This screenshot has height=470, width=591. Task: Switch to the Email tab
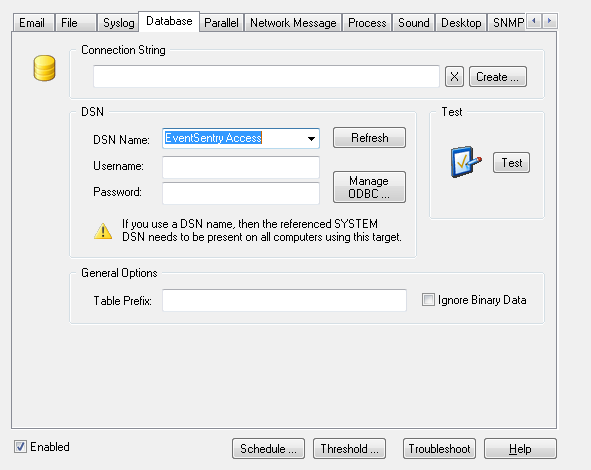pos(33,23)
